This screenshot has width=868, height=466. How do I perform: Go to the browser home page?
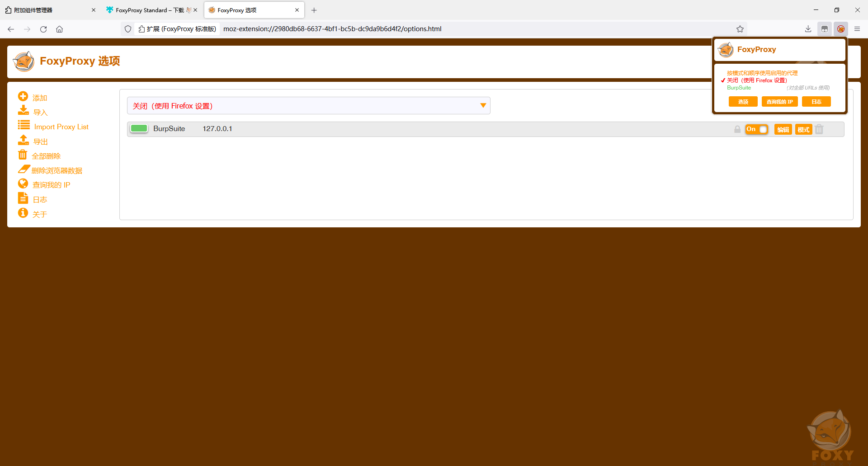[60, 29]
